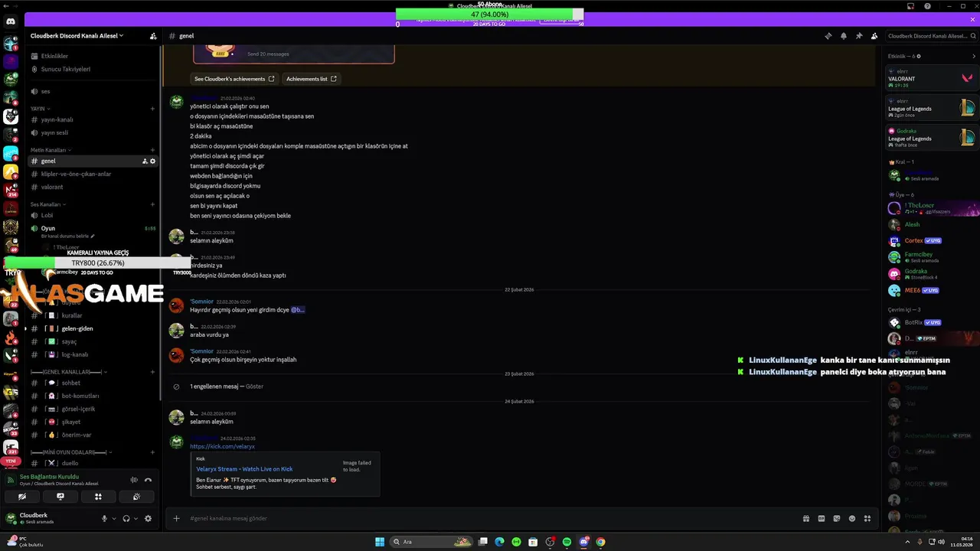The image size is (980, 551).
Task: Open microphone input options arrow
Action: coord(114,518)
